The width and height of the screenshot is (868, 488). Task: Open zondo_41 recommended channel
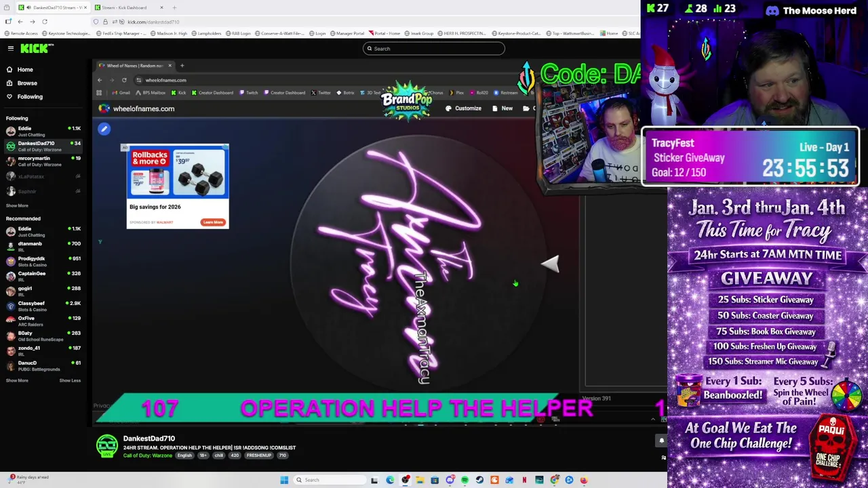coord(43,350)
